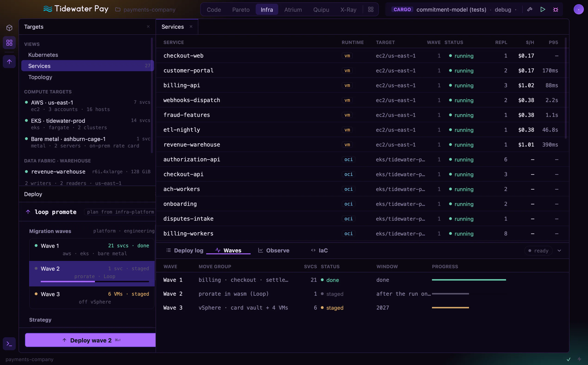Close the Services tab
Image resolution: width=588 pixels, height=365 pixels.
pyautogui.click(x=191, y=27)
